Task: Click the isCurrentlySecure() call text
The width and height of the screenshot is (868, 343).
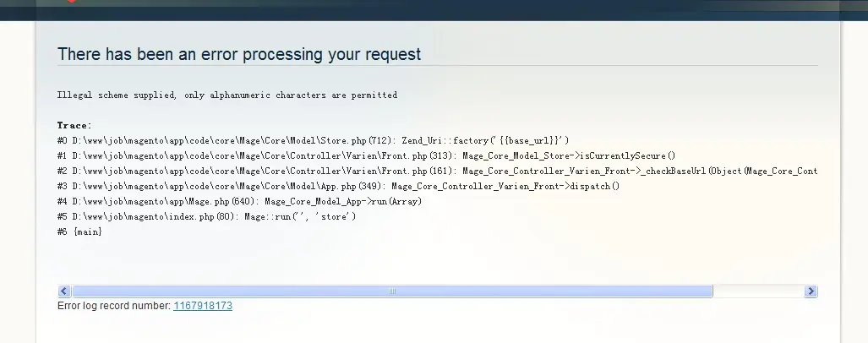Action: 569,156
